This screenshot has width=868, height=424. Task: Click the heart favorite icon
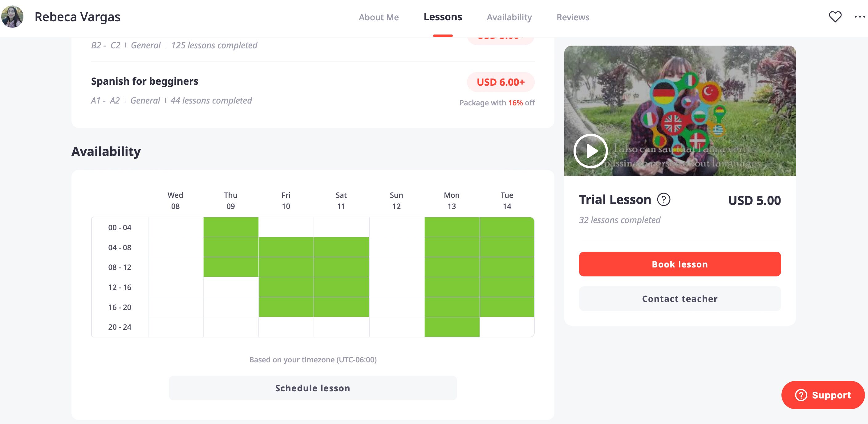pos(835,17)
